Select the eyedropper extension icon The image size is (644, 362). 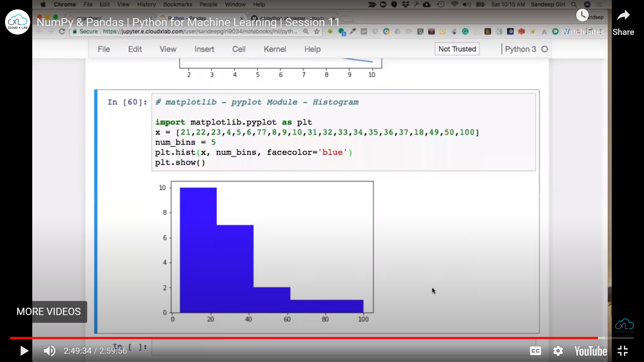[353, 31]
